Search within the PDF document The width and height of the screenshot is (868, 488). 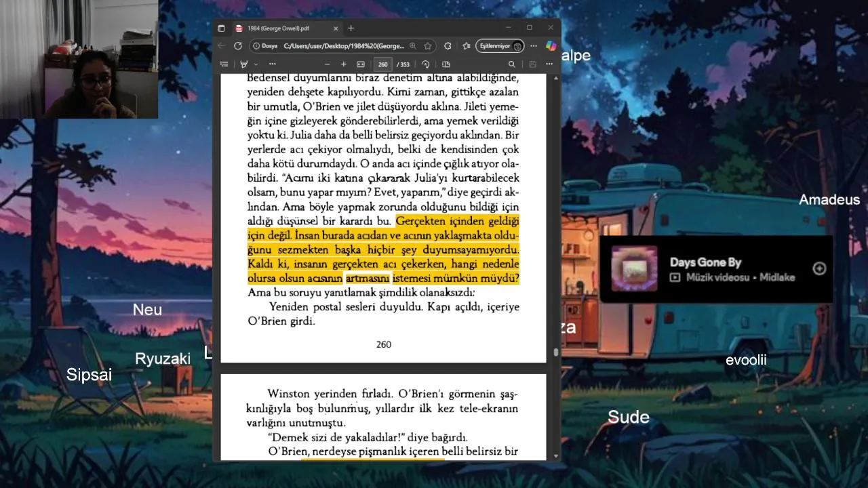pyautogui.click(x=512, y=64)
